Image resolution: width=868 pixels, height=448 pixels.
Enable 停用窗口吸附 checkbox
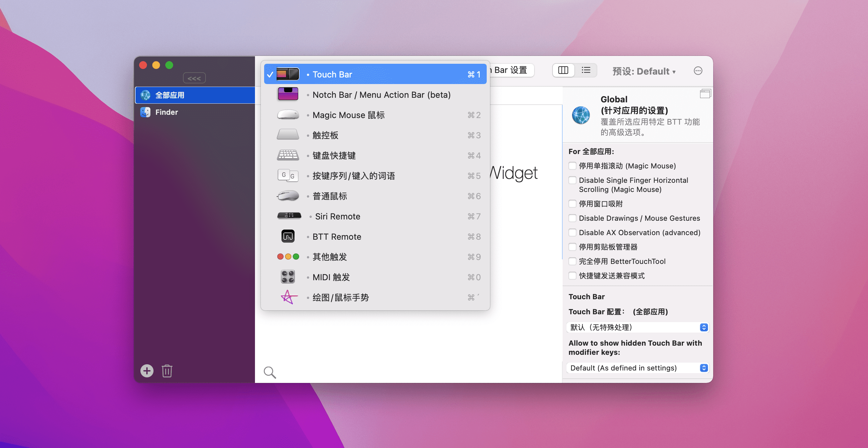click(572, 204)
